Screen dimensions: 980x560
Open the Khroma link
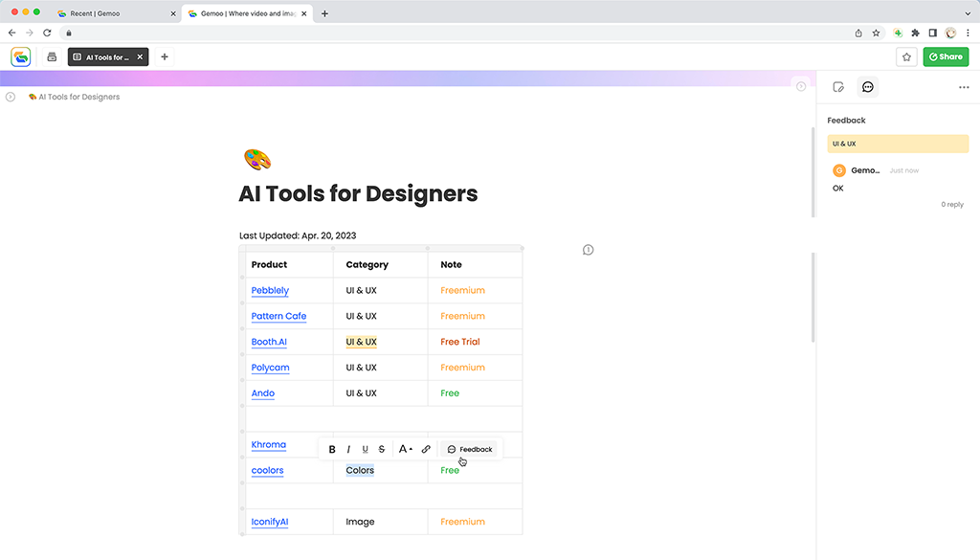[x=268, y=444]
